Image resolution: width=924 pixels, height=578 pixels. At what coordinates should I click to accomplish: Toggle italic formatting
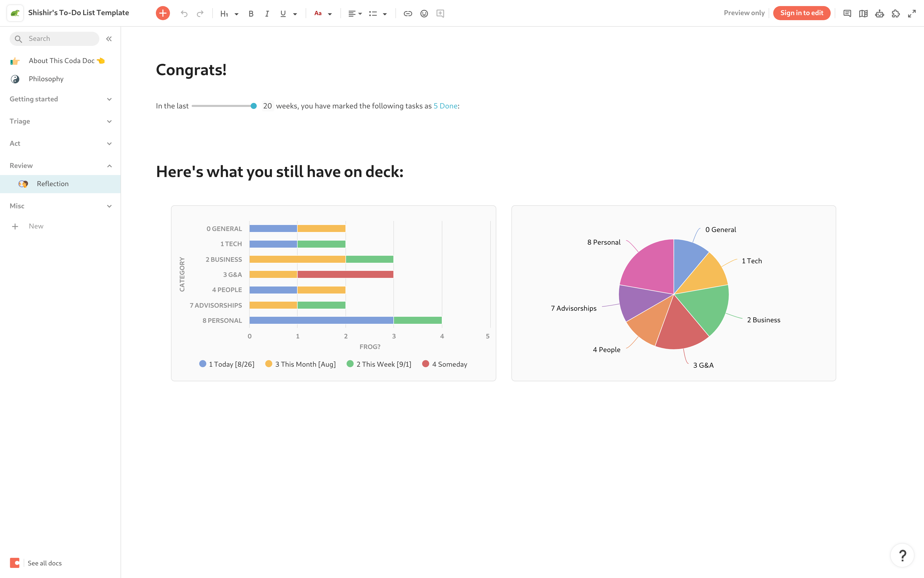coord(267,13)
